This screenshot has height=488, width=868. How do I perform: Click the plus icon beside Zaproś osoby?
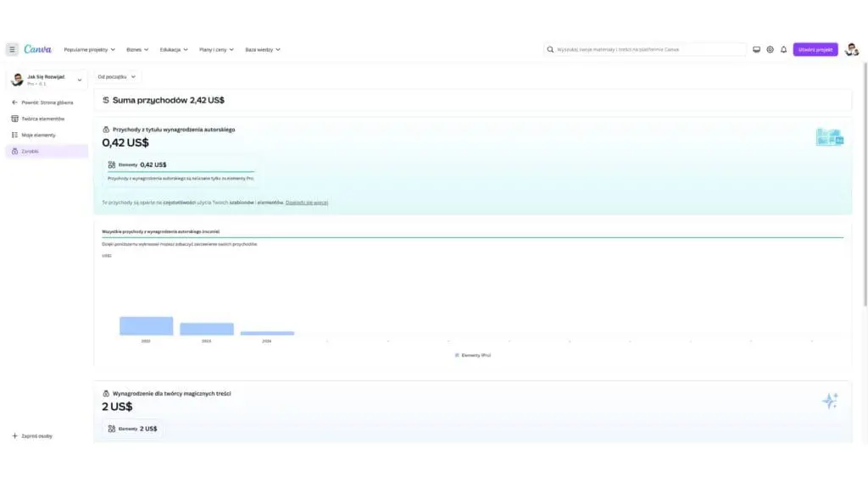15,436
